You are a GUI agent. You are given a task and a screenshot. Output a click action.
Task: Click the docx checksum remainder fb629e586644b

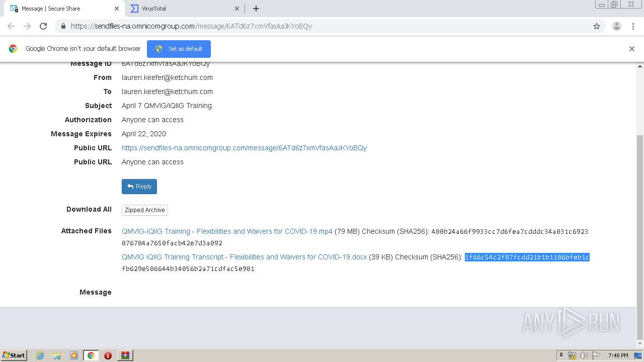(188, 269)
